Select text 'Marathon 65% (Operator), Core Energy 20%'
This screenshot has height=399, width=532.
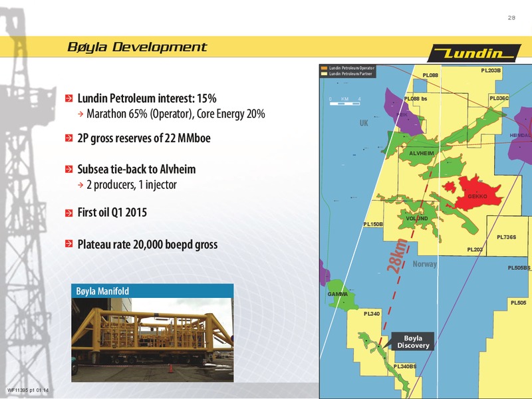pyautogui.click(x=176, y=114)
